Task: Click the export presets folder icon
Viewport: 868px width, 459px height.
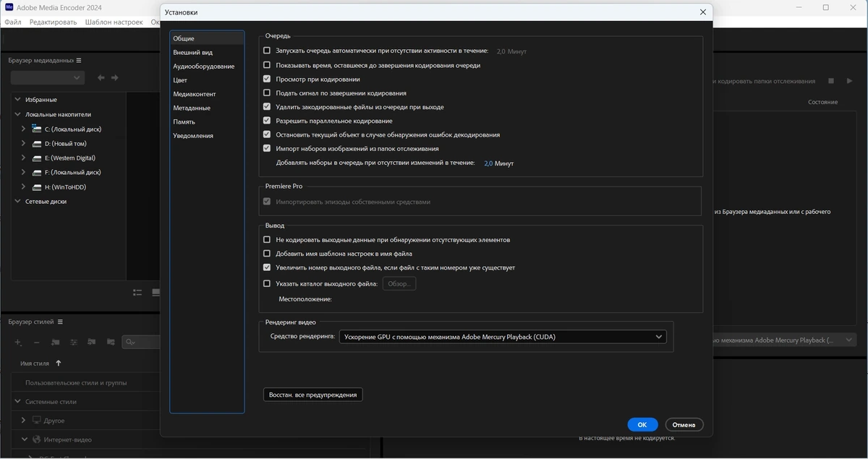Action: tap(111, 342)
